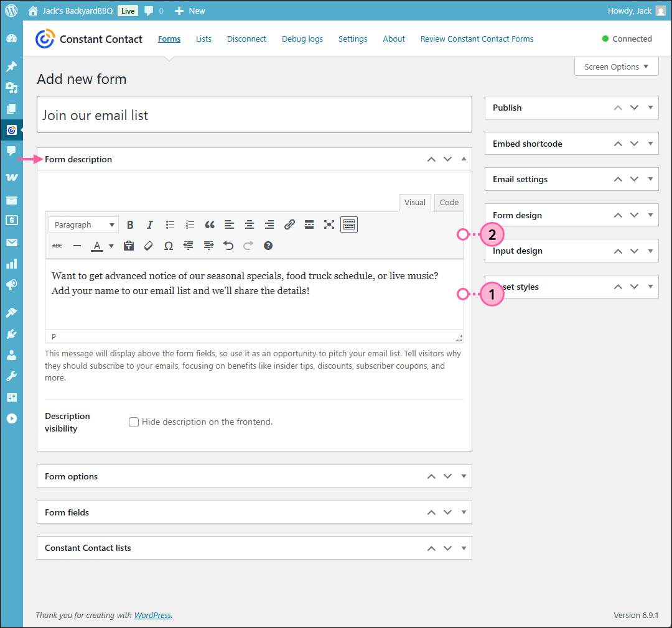Toggle italic formatting in the description editor
The width and height of the screenshot is (672, 628).
[x=150, y=224]
